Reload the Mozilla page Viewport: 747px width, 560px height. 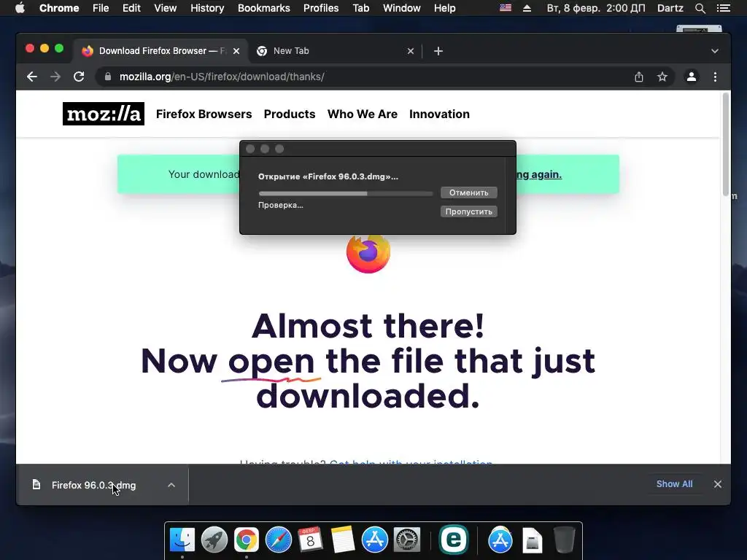point(79,77)
